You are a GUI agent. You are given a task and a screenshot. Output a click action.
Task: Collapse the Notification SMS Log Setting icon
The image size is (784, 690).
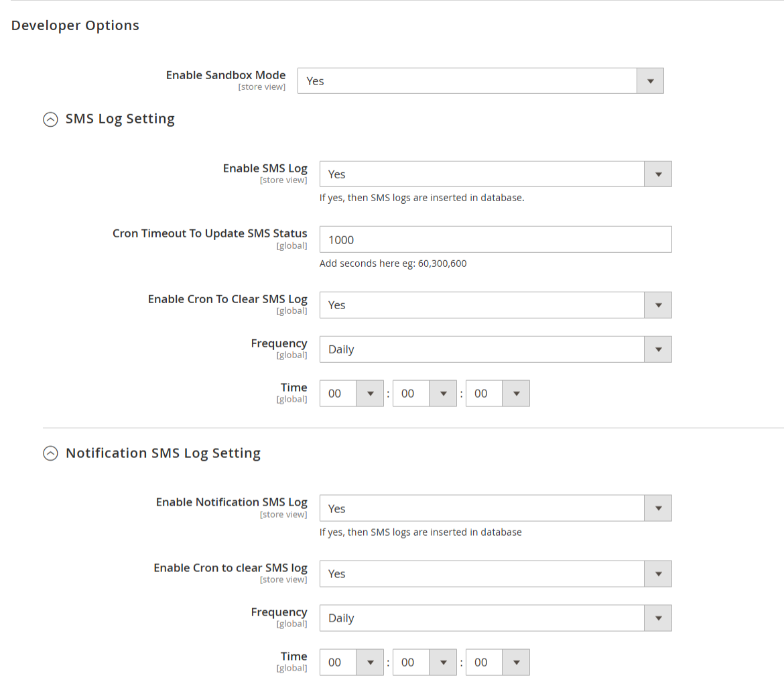point(50,453)
